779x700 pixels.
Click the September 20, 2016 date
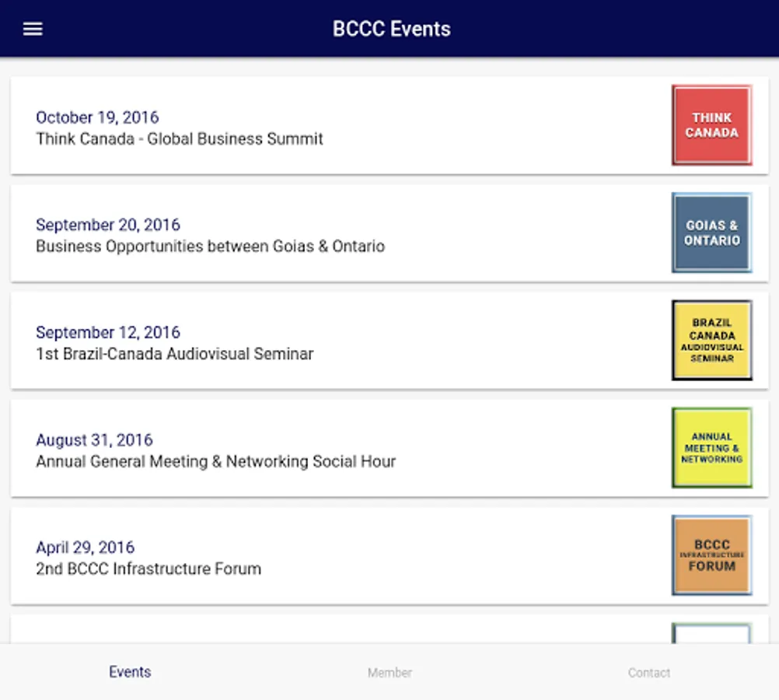tap(108, 225)
